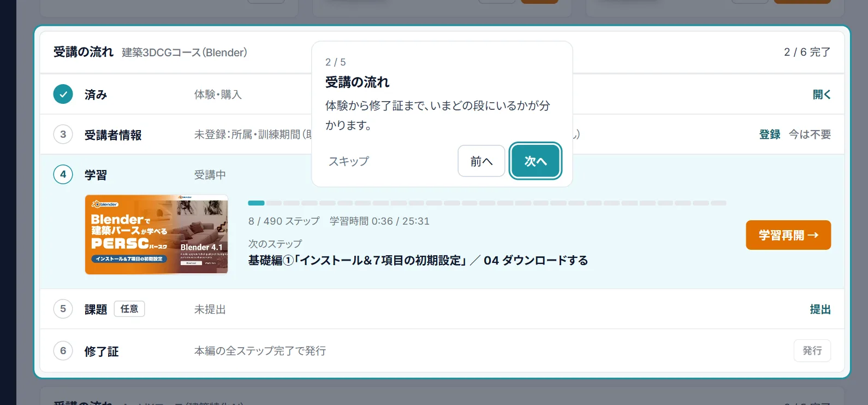Click 提出 link in the 課題 row
Viewport: 868px width, 405px height.
pyautogui.click(x=821, y=309)
